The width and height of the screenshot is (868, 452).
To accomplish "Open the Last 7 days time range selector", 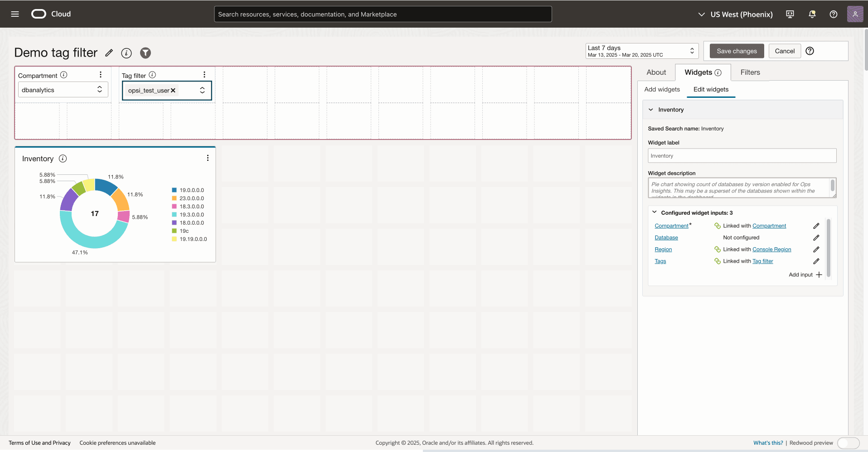I will click(641, 51).
